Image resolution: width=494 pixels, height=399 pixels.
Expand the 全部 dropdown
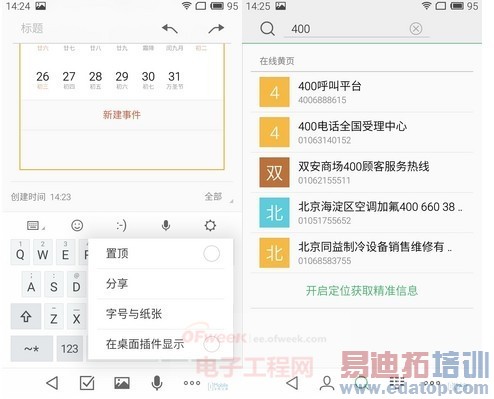217,197
